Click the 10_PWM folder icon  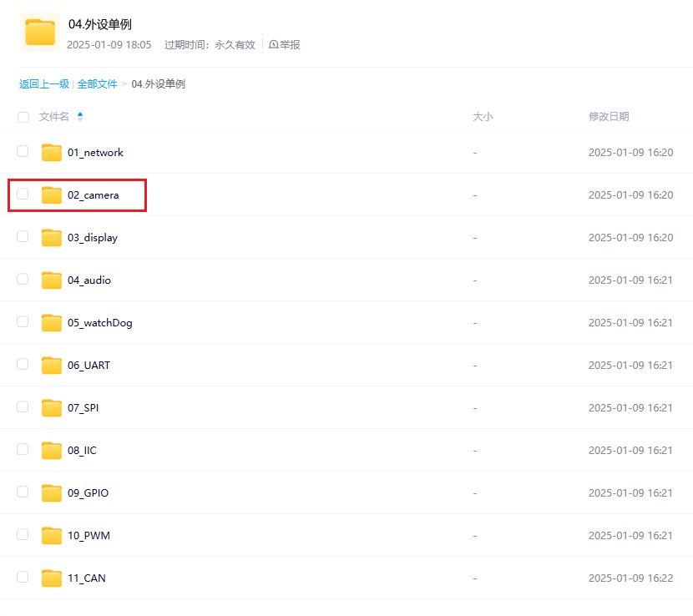(51, 535)
